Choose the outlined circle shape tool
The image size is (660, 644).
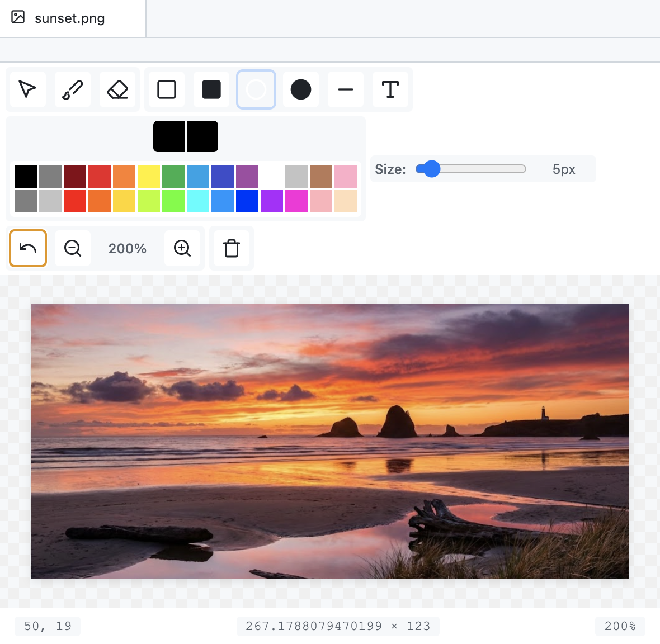point(256,89)
